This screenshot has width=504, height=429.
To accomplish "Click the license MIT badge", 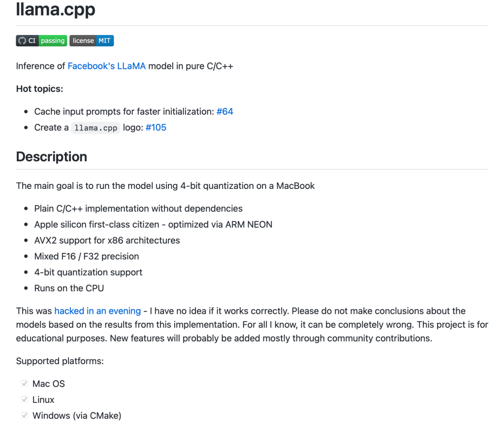I will (x=92, y=41).
